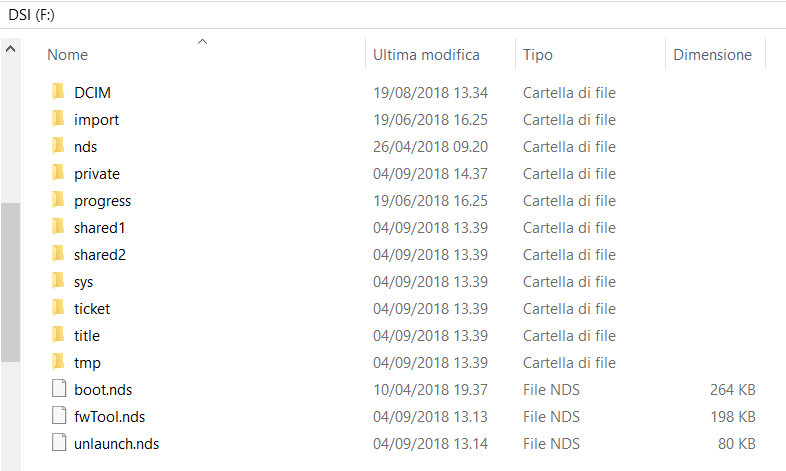Click the scroll-up arrow of the left scrollbar
The image size is (786, 471).
[x=10, y=49]
